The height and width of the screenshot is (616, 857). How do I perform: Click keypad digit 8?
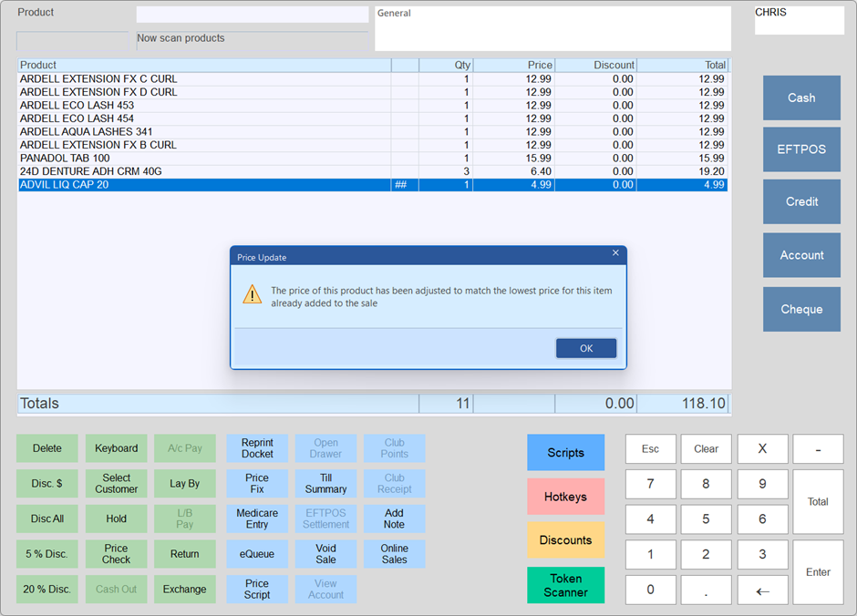click(x=707, y=484)
